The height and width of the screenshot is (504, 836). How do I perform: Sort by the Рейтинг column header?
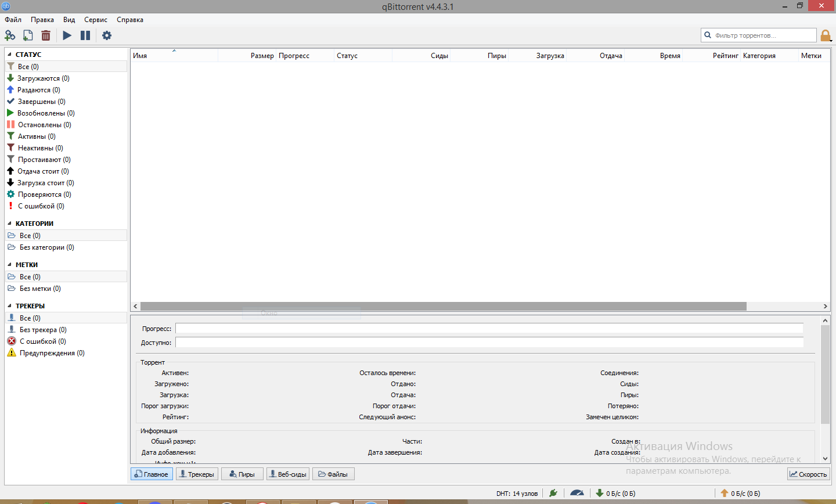tap(712, 56)
